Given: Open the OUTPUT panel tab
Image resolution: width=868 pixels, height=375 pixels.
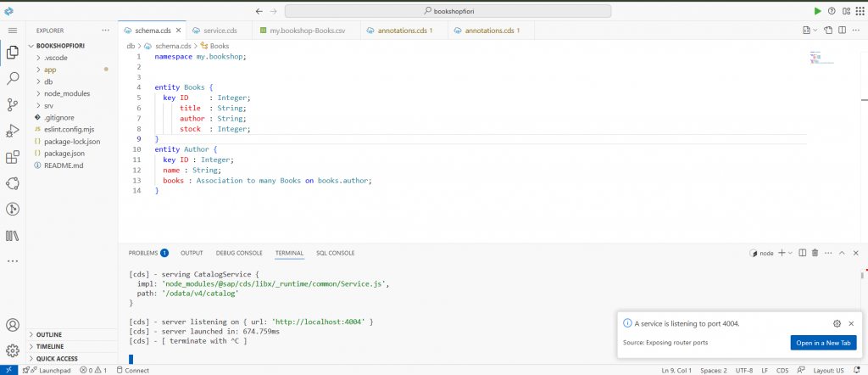Looking at the screenshot, I should [x=192, y=253].
